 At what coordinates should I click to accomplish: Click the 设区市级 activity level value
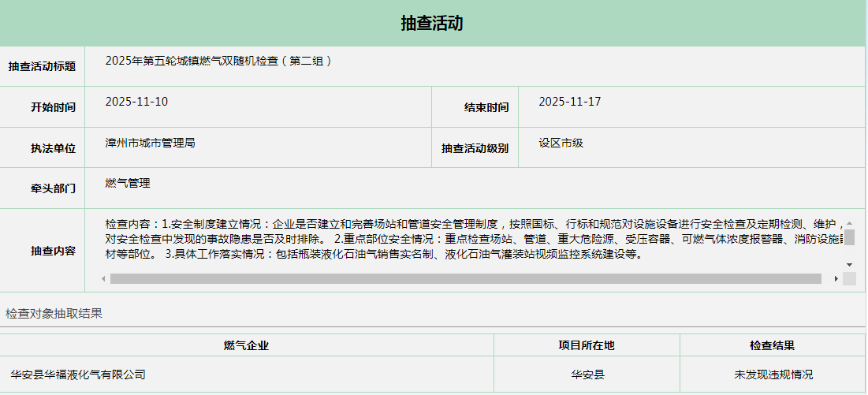tap(561, 143)
